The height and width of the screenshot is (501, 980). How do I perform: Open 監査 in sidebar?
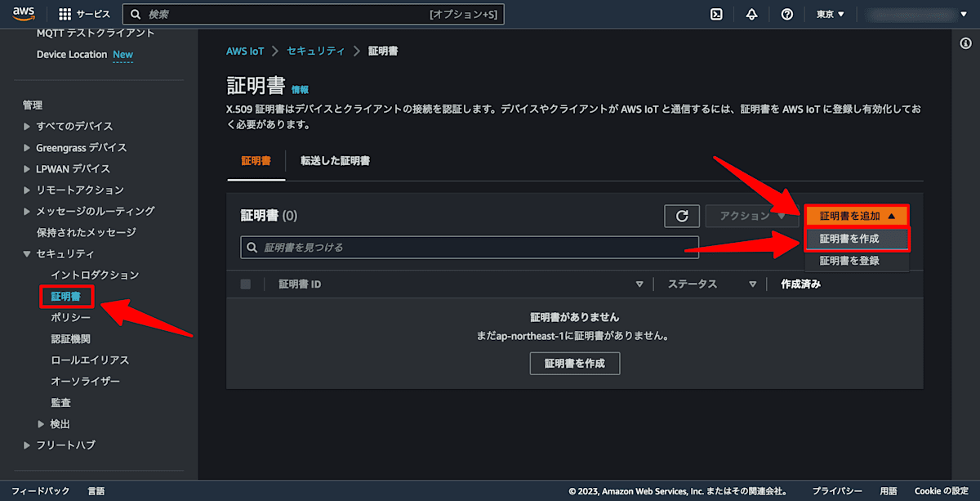60,402
